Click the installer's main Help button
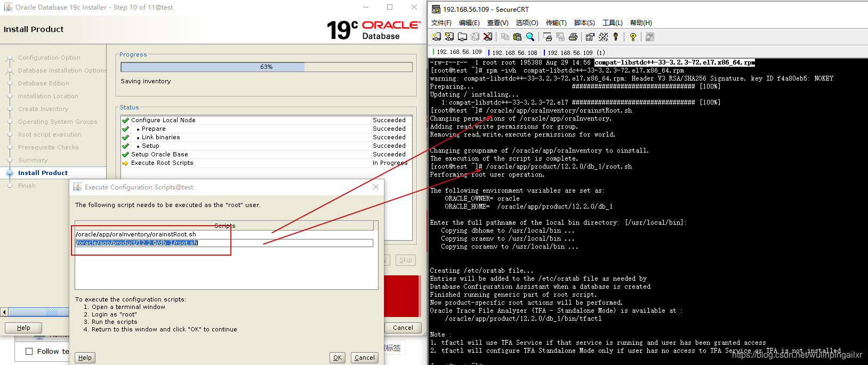This screenshot has width=868, height=365. click(x=23, y=328)
